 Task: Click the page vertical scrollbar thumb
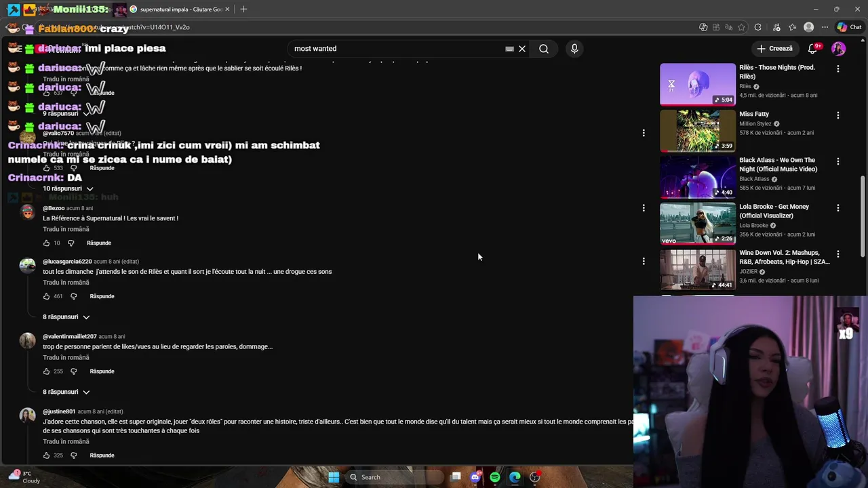coord(863,216)
